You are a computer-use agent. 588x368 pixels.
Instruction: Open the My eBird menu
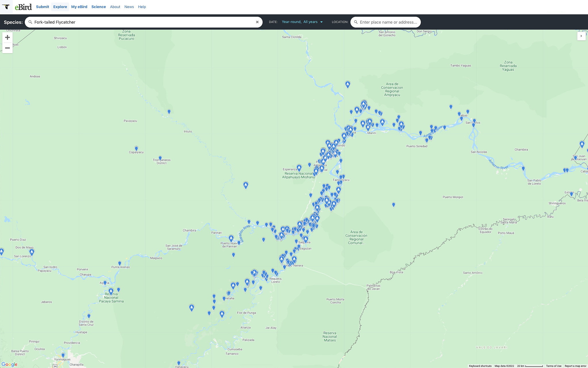tap(79, 7)
